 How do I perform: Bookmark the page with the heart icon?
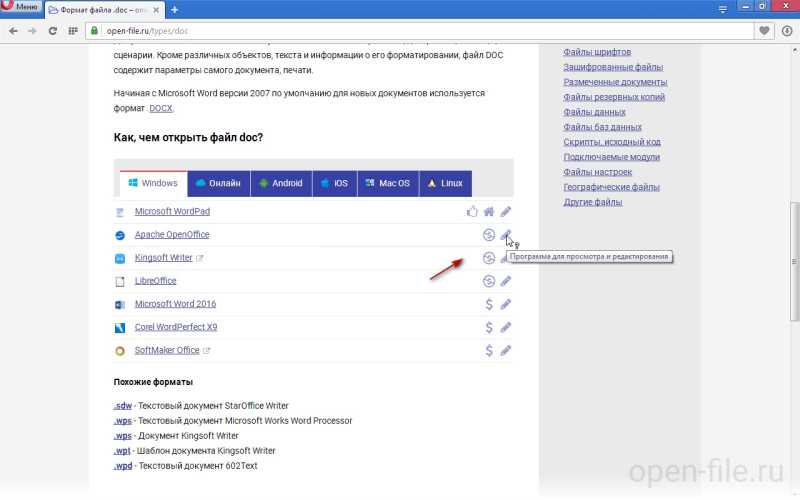click(764, 31)
